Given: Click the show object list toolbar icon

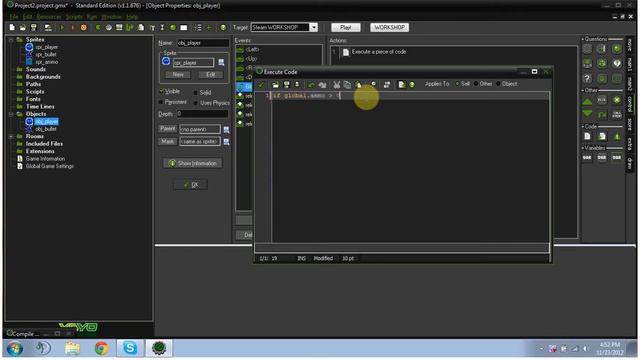Looking at the screenshot, I should [x=198, y=27].
